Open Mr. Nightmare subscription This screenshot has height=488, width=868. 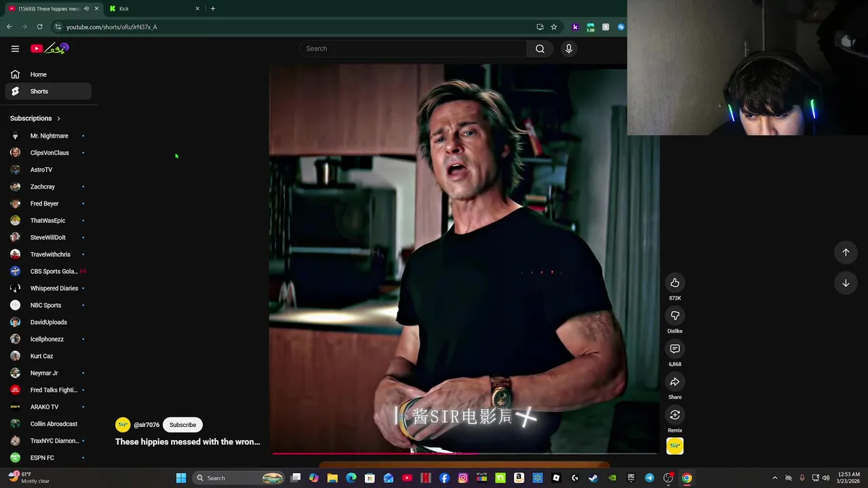pos(48,136)
